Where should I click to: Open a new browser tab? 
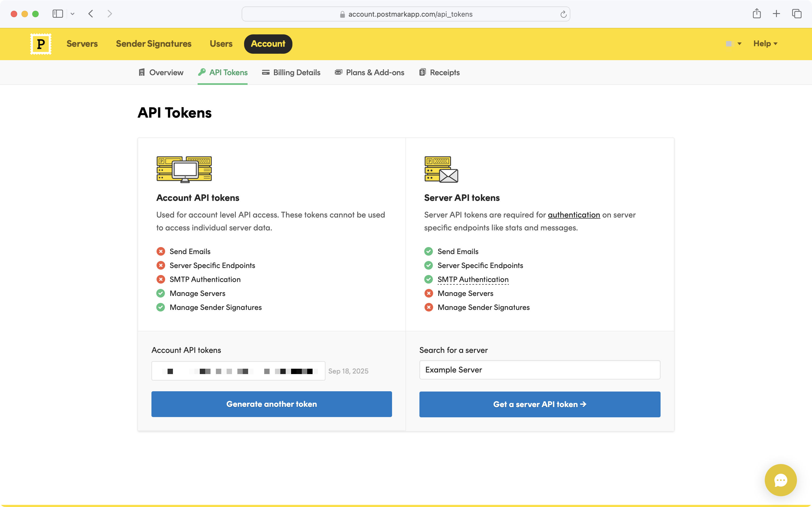pyautogui.click(x=776, y=14)
